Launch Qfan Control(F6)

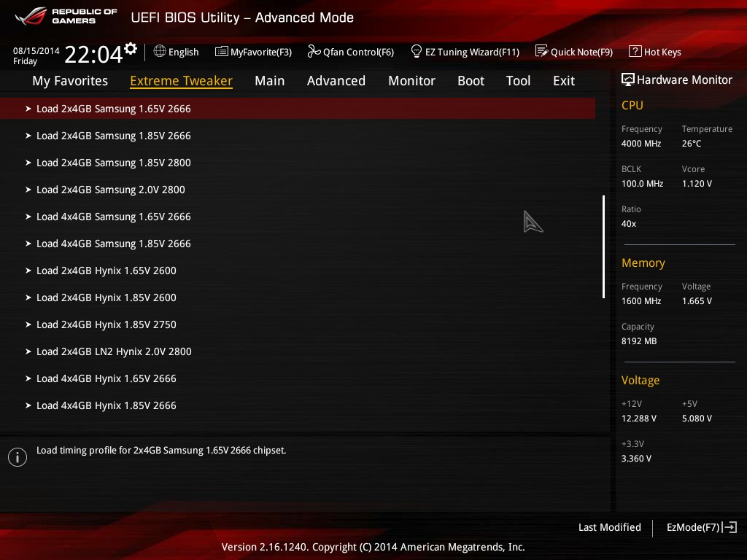pyautogui.click(x=358, y=52)
